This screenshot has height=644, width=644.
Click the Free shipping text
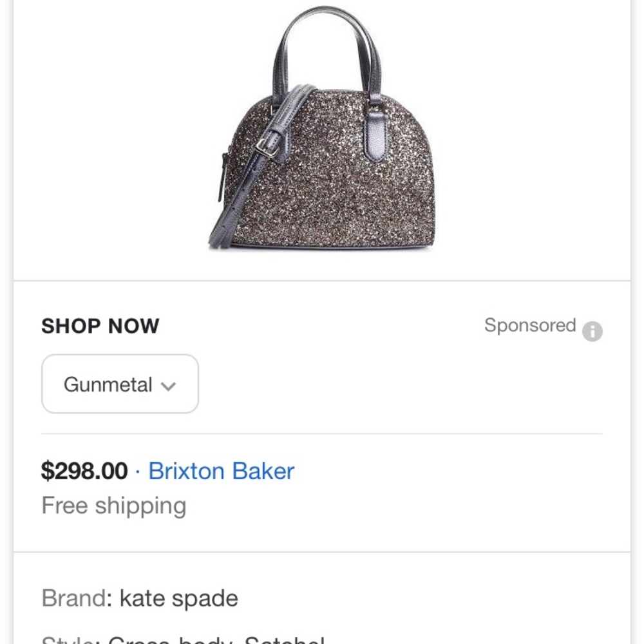113,506
